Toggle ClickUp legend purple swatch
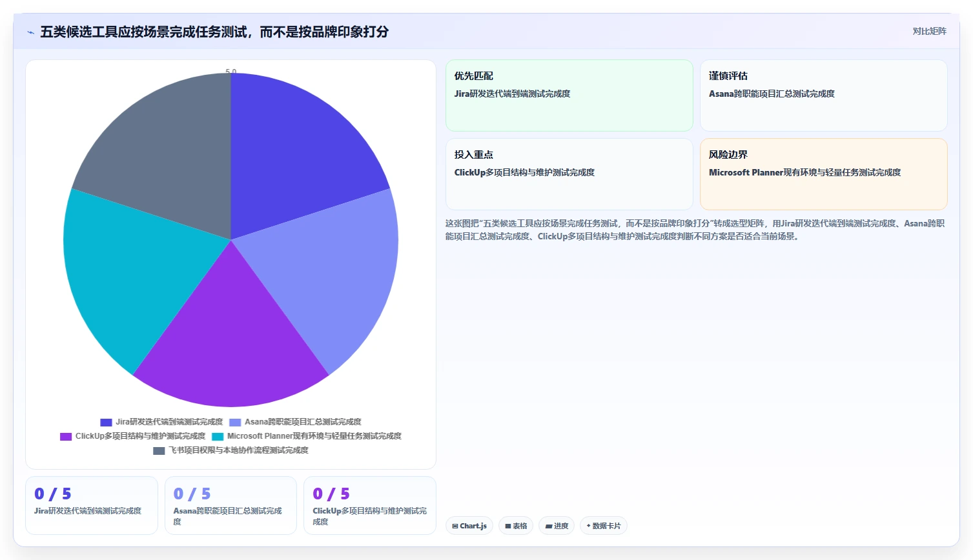 66,436
